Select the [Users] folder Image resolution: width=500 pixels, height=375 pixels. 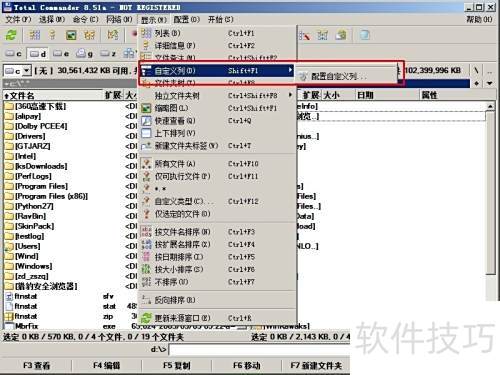23,246
